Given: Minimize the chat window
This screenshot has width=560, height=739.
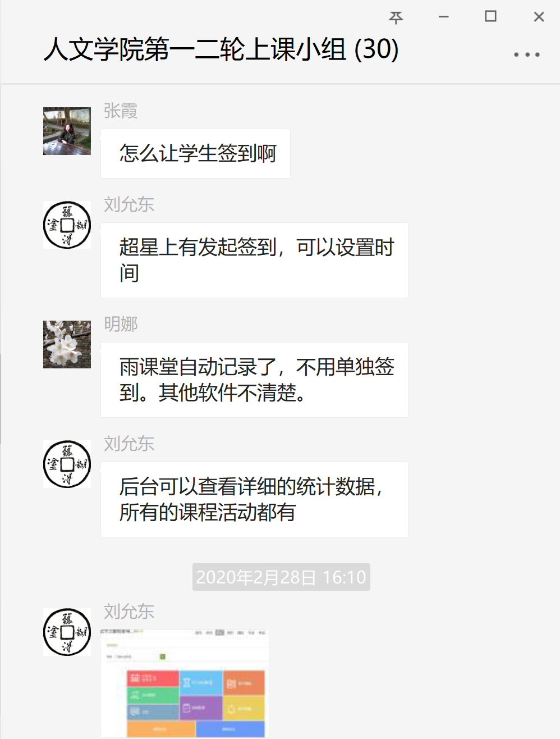Looking at the screenshot, I should point(443,17).
